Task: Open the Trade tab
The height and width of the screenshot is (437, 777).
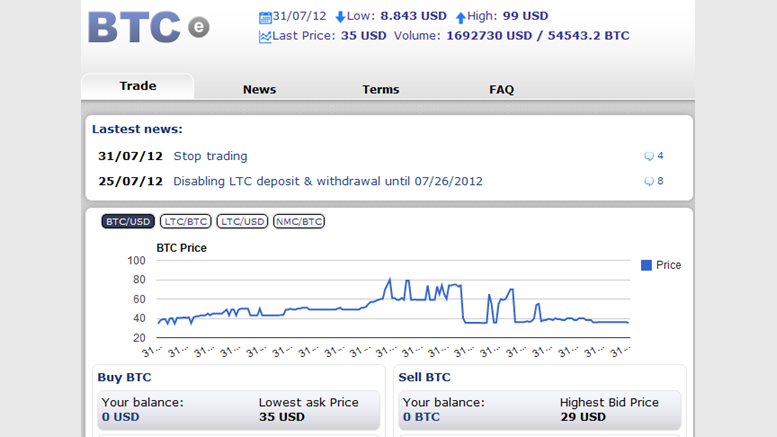Action: pyautogui.click(x=138, y=86)
